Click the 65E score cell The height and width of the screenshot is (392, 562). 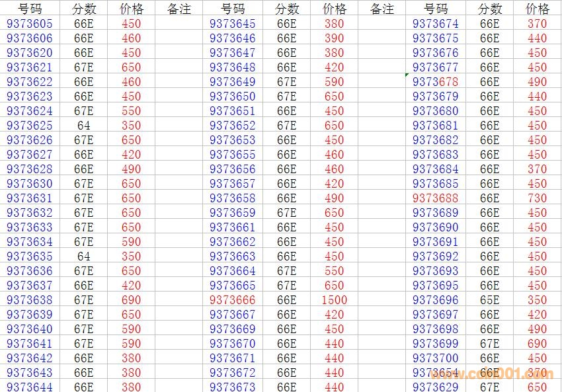click(x=489, y=300)
